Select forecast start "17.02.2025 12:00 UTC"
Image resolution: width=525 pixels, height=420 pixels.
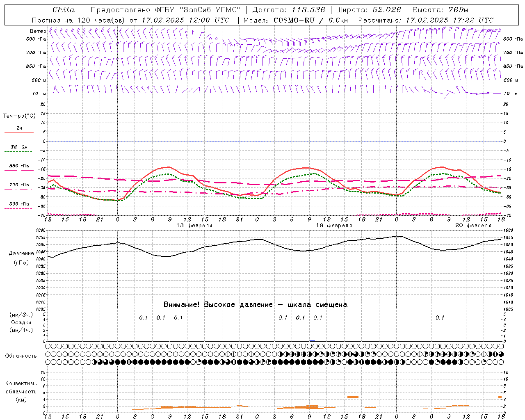click(185, 20)
